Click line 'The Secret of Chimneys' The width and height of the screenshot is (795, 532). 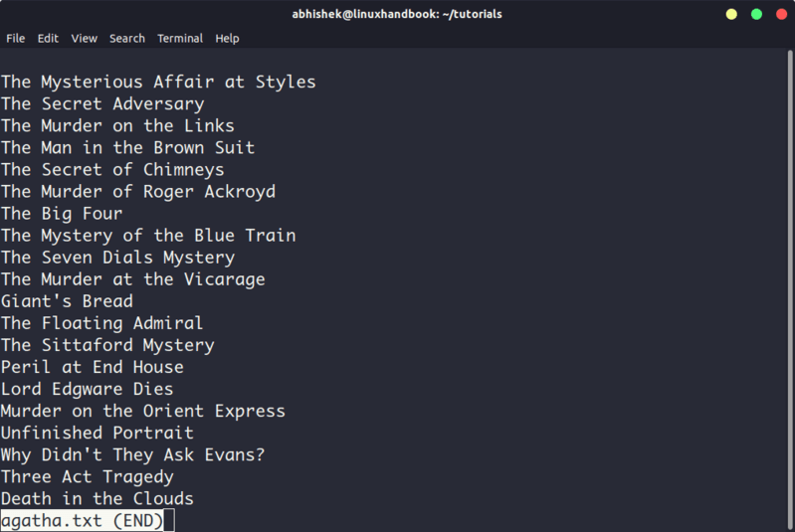point(112,170)
